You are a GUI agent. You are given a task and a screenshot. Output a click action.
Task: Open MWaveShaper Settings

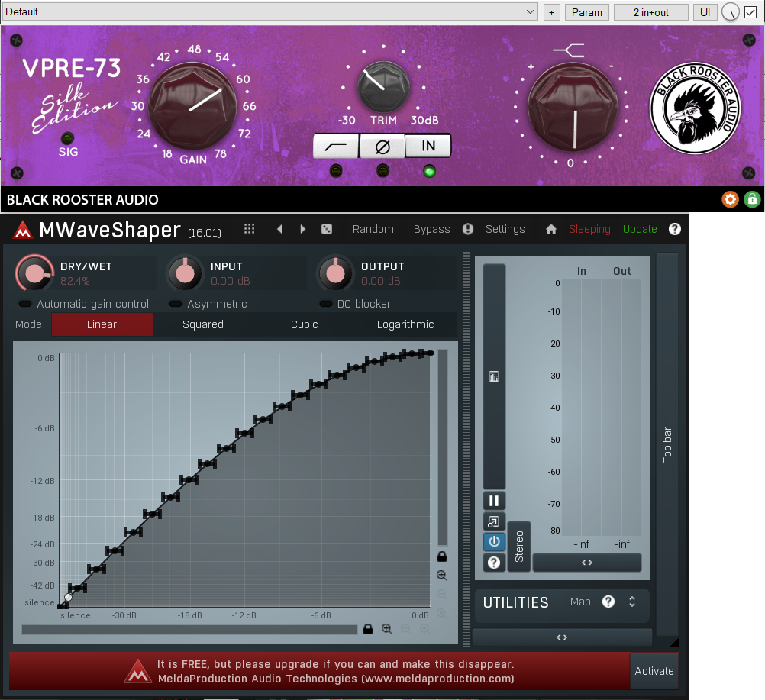(x=505, y=229)
